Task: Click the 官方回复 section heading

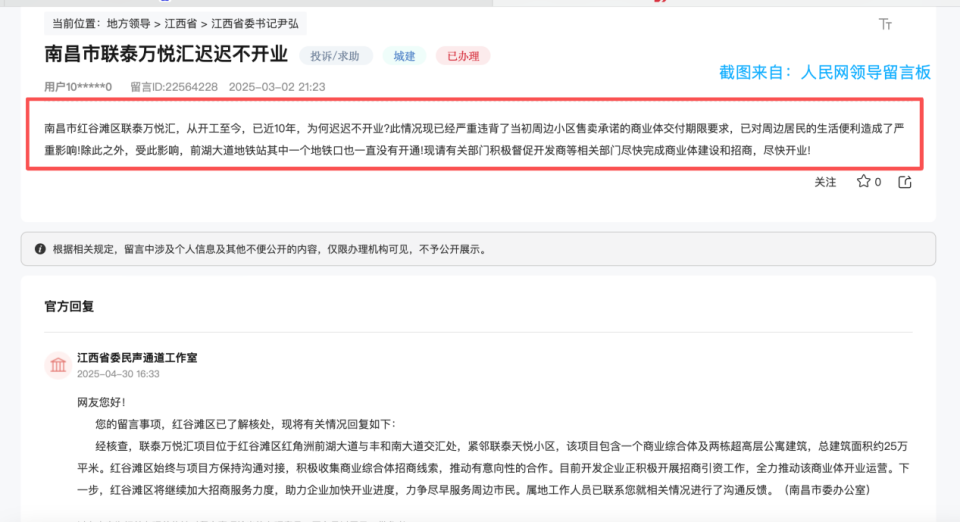Action: click(x=69, y=306)
